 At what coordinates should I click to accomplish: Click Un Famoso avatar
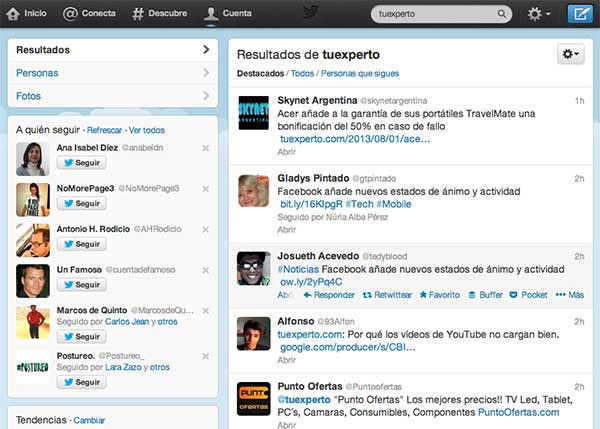(33, 281)
